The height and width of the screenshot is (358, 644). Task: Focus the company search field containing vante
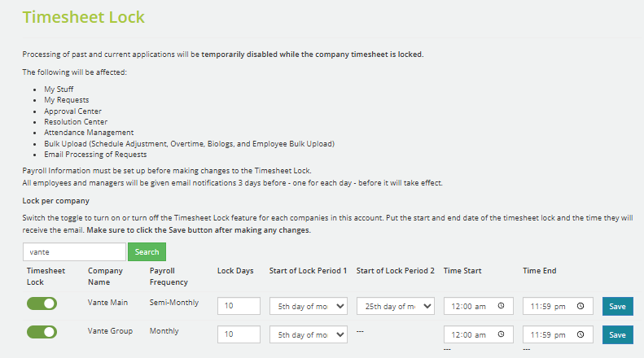(74, 251)
